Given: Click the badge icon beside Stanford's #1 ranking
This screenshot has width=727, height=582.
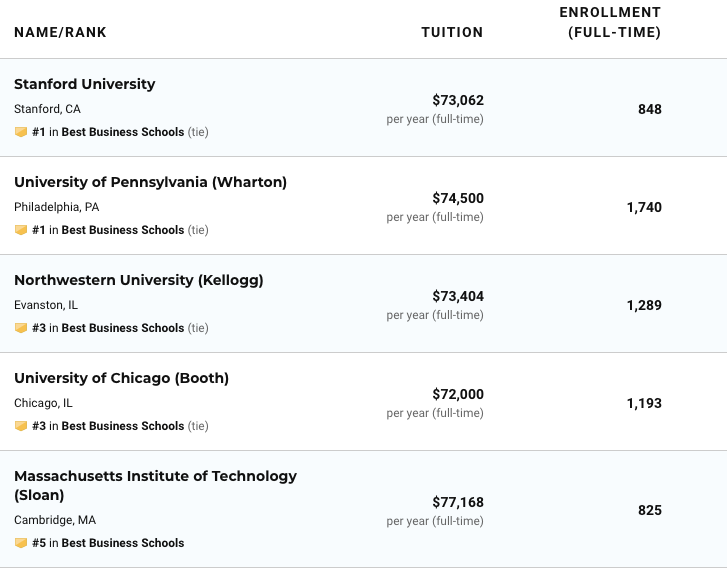Looking at the screenshot, I should coord(20,132).
